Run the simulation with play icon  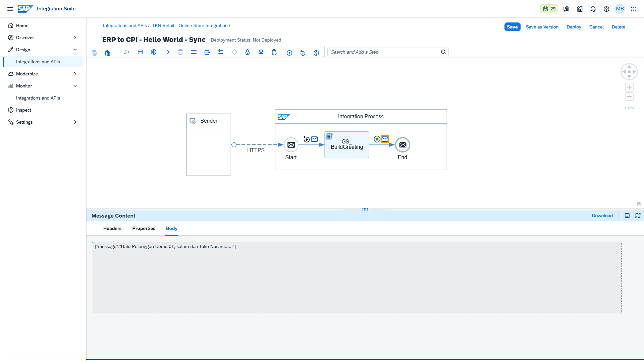(x=289, y=53)
